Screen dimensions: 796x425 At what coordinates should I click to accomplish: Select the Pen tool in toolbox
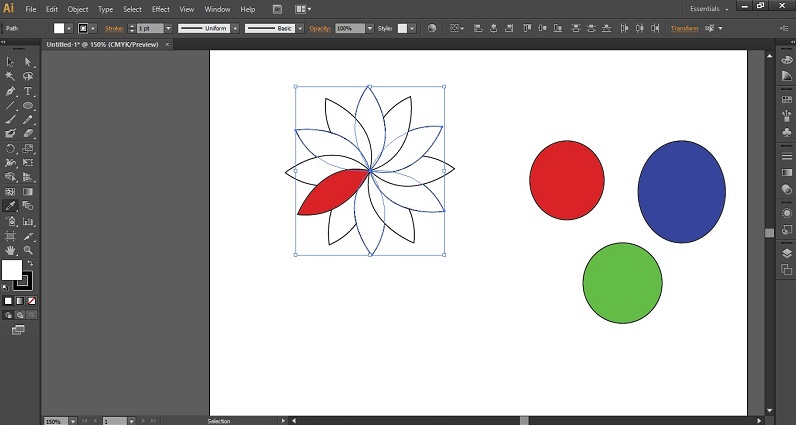[10, 91]
